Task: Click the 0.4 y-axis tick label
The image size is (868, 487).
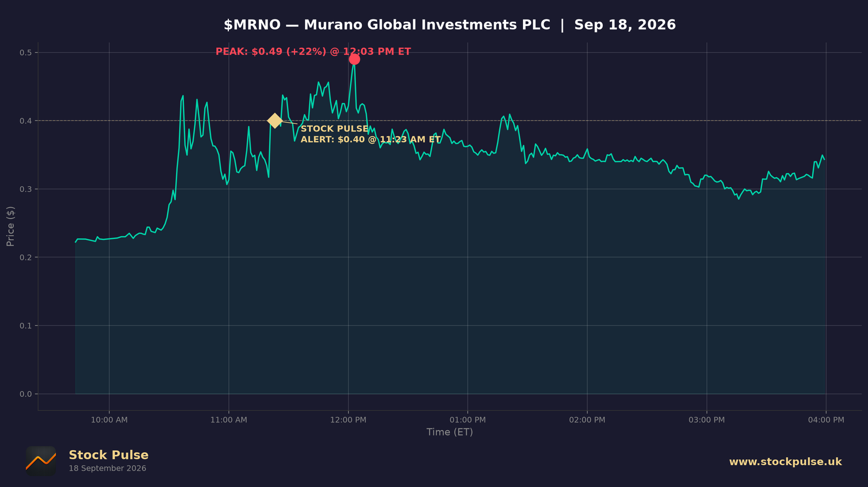Action: point(26,121)
